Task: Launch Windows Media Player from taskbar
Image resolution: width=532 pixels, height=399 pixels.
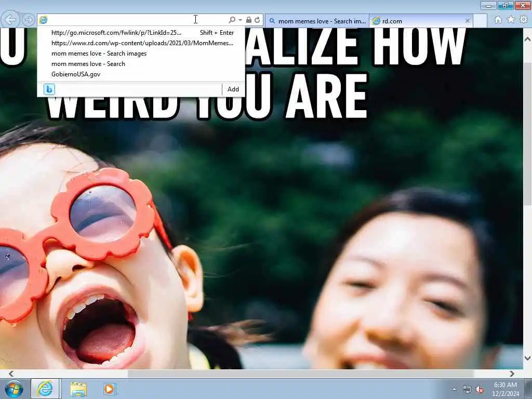Action: tap(110, 389)
